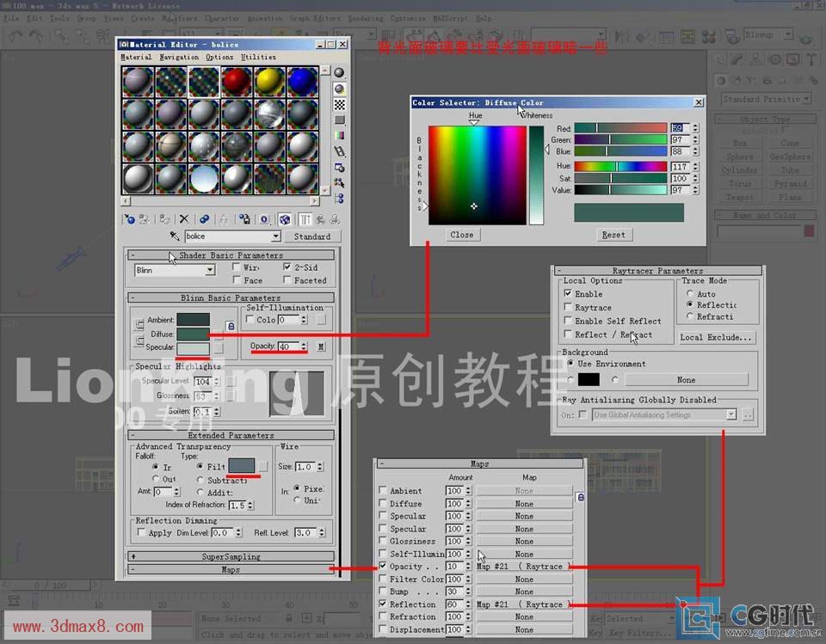The image size is (826, 644).
Task: Open the Blinn shader type dropdown
Action: (210, 270)
